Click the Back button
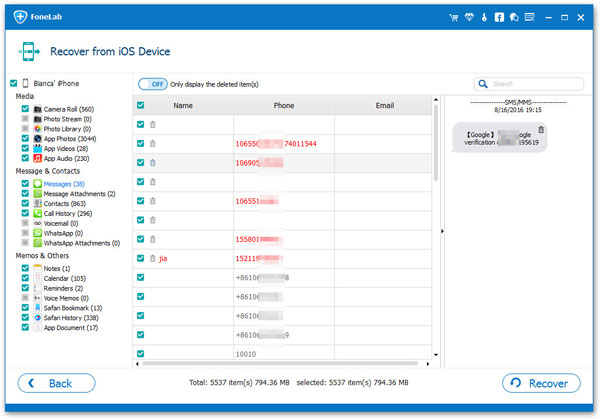The height and width of the screenshot is (419, 600). click(56, 383)
